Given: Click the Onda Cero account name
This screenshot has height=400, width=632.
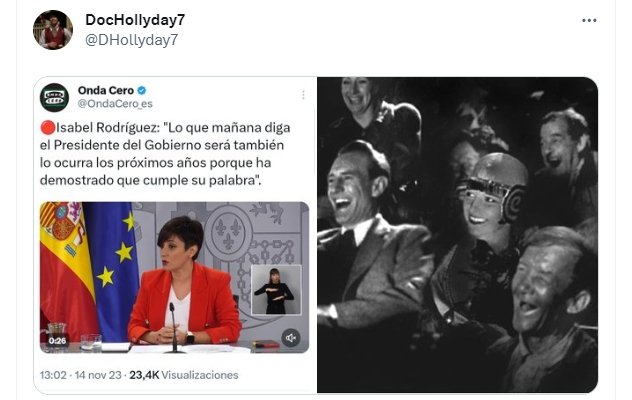Looking at the screenshot, I should pos(106,90).
